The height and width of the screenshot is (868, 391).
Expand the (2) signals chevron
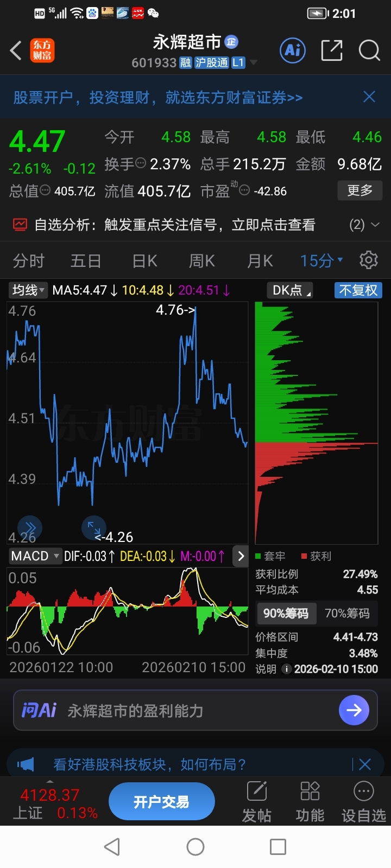375,225
